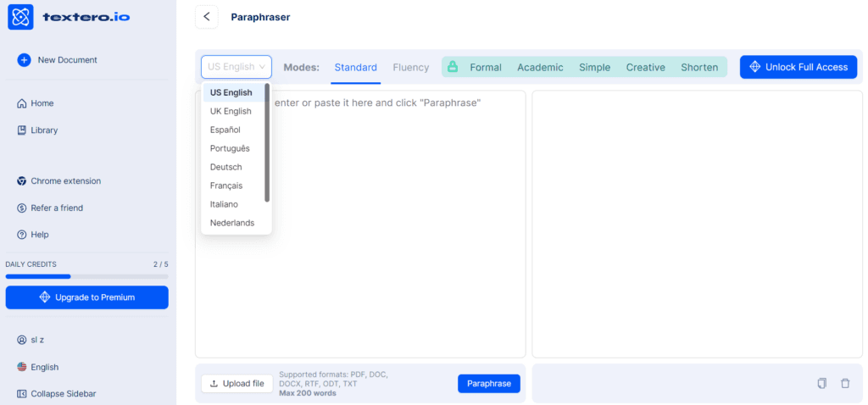The height and width of the screenshot is (405, 868).
Task: Click the back arrow beside Paraphraser
Action: [207, 17]
